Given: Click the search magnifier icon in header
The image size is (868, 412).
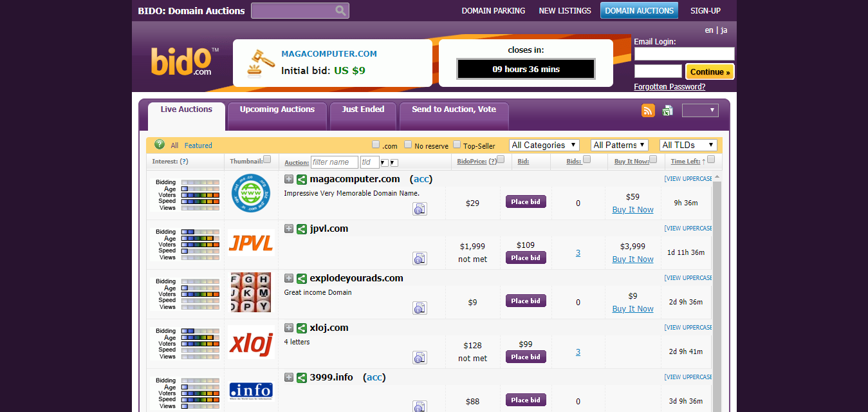Looking at the screenshot, I should (340, 10).
